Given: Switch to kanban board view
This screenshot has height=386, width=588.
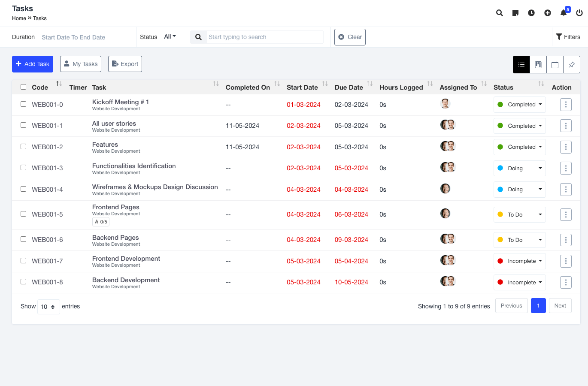Looking at the screenshot, I should click(538, 65).
